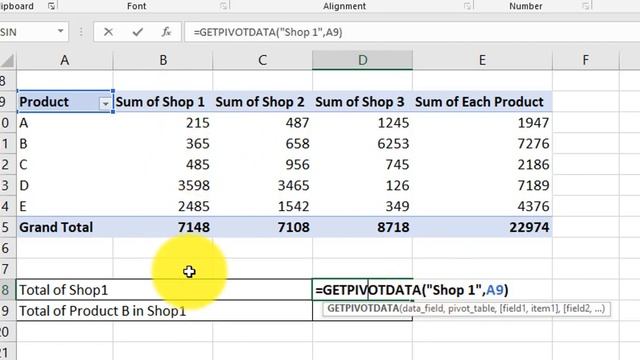Click cell with value 745
Viewport: 640px width, 360px height.
(362, 164)
